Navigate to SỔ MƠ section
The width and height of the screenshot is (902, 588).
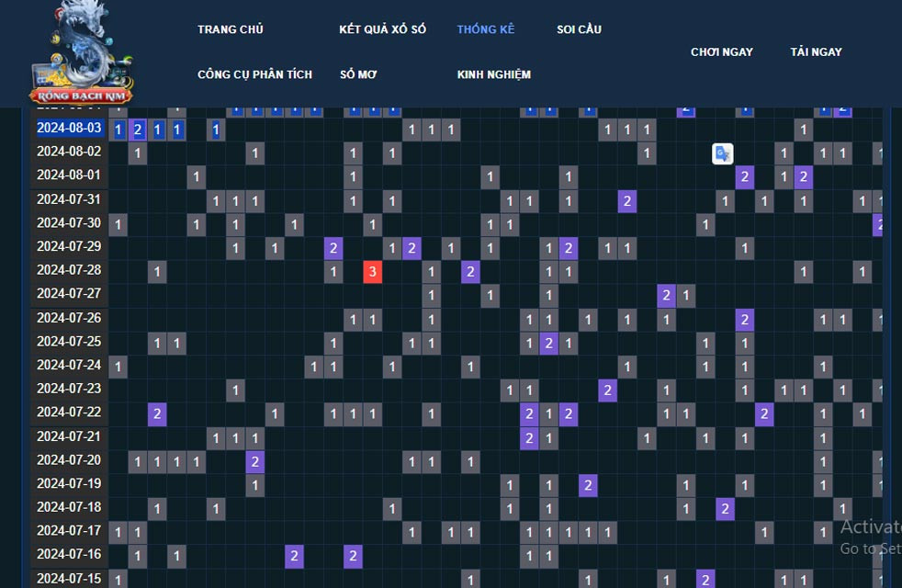click(358, 74)
